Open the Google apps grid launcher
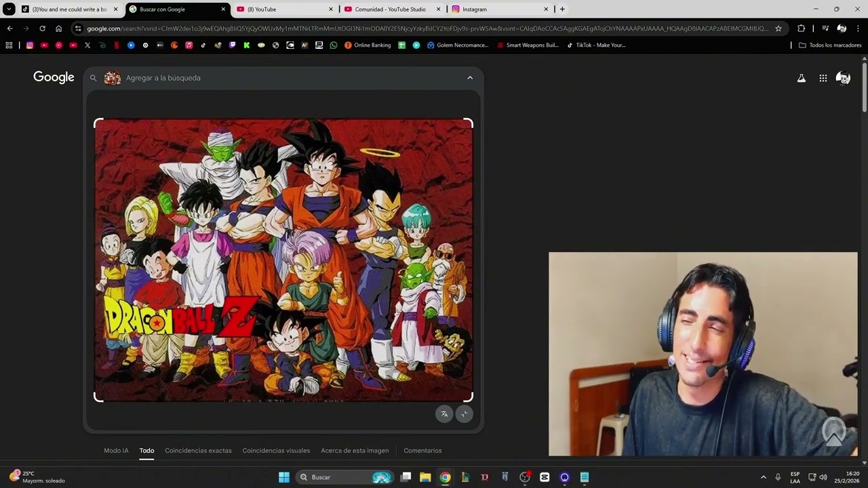This screenshot has width=868, height=488. click(x=823, y=78)
